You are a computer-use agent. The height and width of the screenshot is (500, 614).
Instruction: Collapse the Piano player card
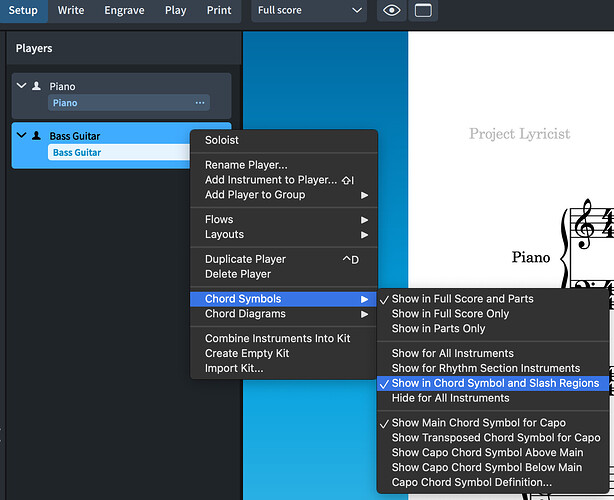(x=22, y=85)
